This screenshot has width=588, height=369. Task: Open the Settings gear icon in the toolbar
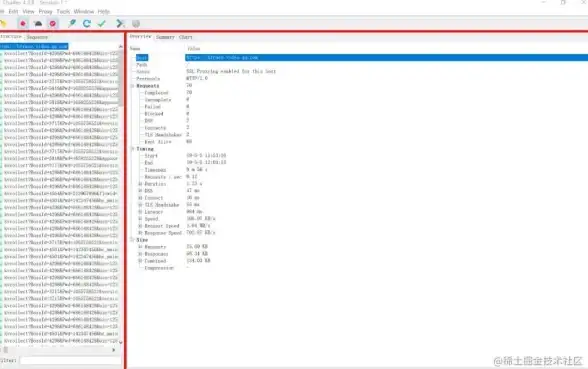pyautogui.click(x=136, y=24)
